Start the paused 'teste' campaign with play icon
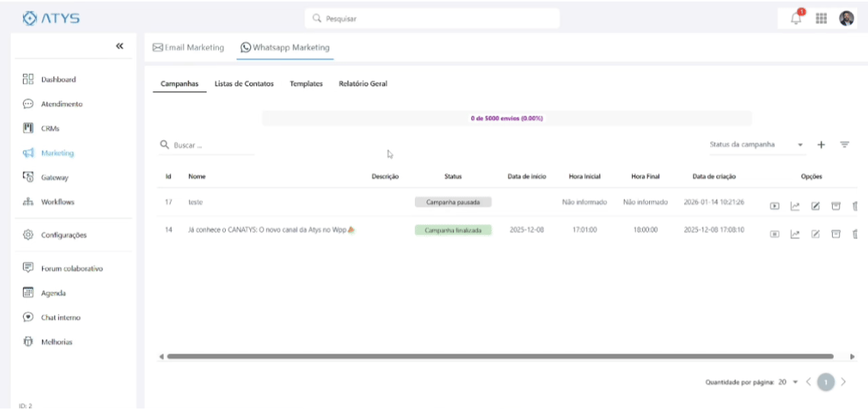Image resolution: width=868 pixels, height=410 pixels. click(x=774, y=206)
